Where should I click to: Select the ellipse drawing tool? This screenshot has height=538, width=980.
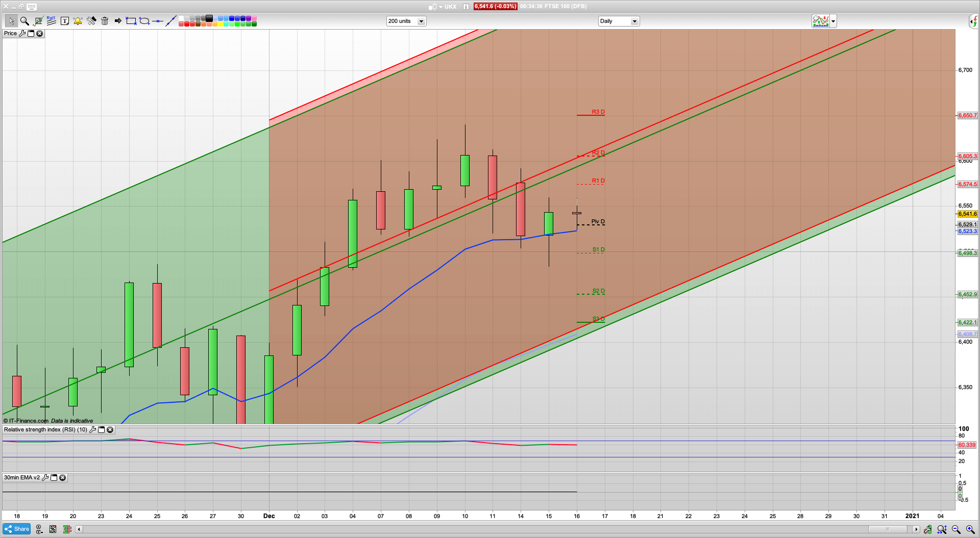(x=144, y=21)
